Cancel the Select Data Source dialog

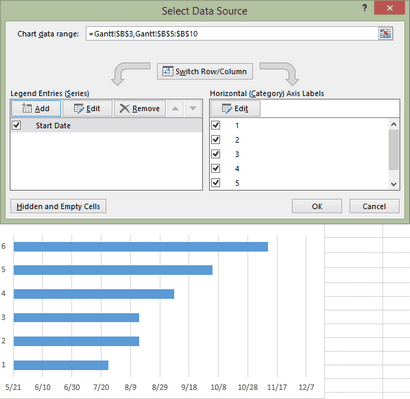[x=374, y=206]
